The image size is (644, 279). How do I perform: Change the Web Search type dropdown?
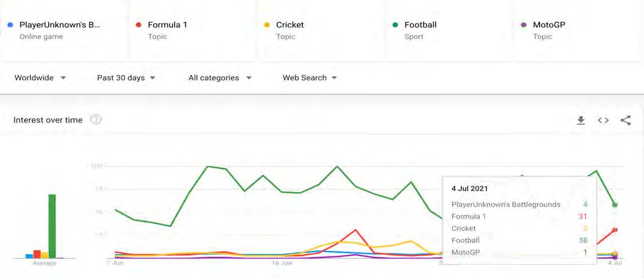310,78
